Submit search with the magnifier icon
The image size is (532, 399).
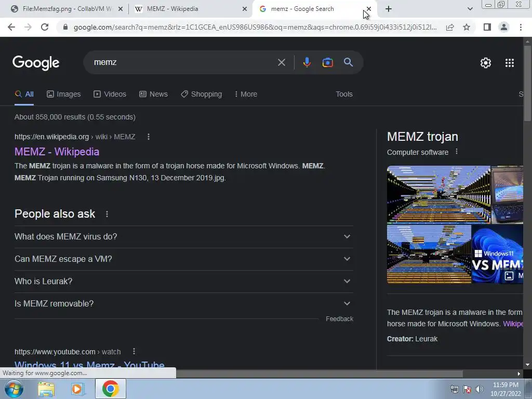click(x=348, y=62)
